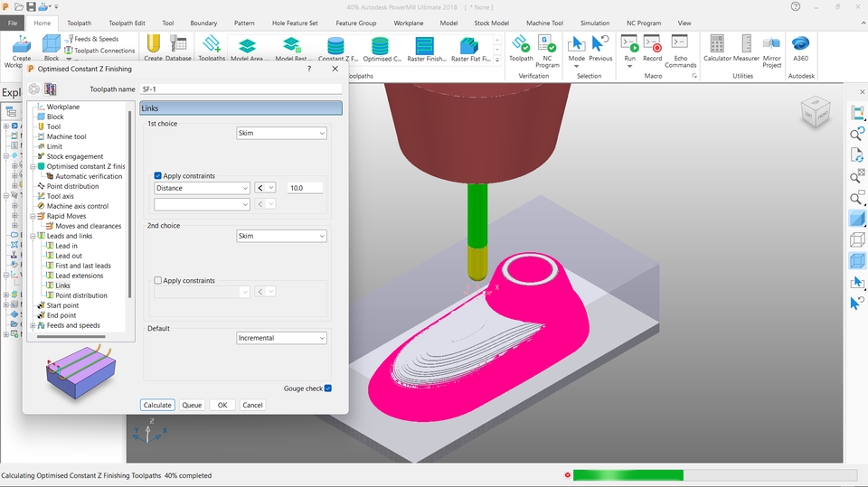Open the Block ribbon tool
Viewport: 868px width, 487px height.
(52, 47)
